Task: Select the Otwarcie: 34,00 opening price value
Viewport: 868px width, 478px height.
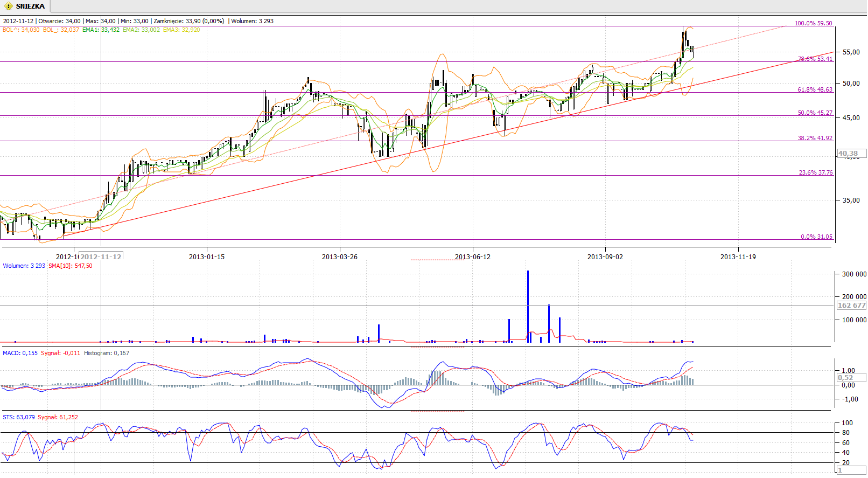Action: pos(60,21)
